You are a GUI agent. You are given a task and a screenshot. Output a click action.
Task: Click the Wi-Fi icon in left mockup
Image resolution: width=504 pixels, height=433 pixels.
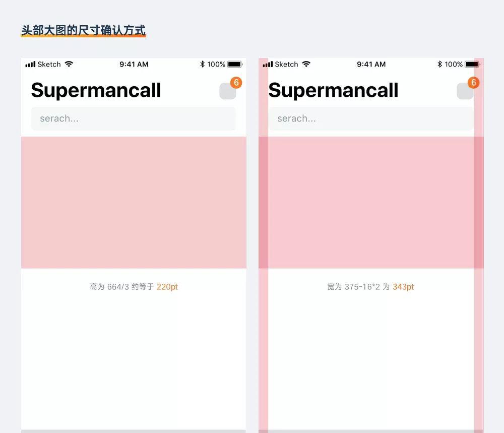tap(69, 64)
